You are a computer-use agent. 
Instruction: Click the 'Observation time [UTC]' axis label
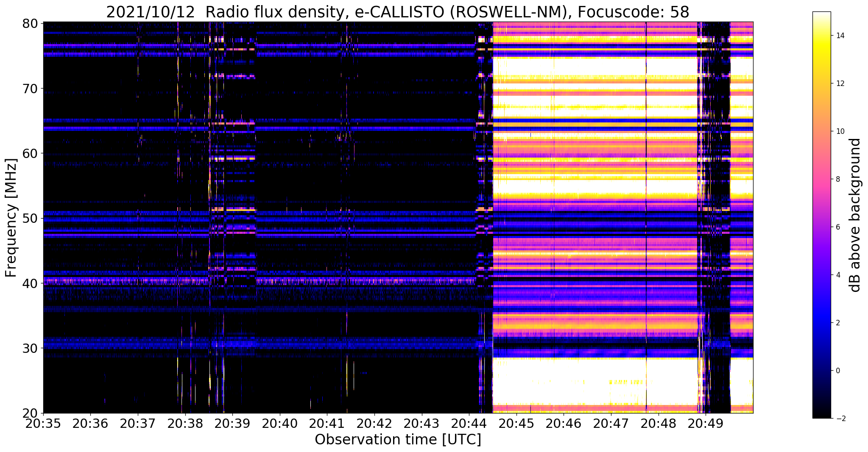[398, 439]
